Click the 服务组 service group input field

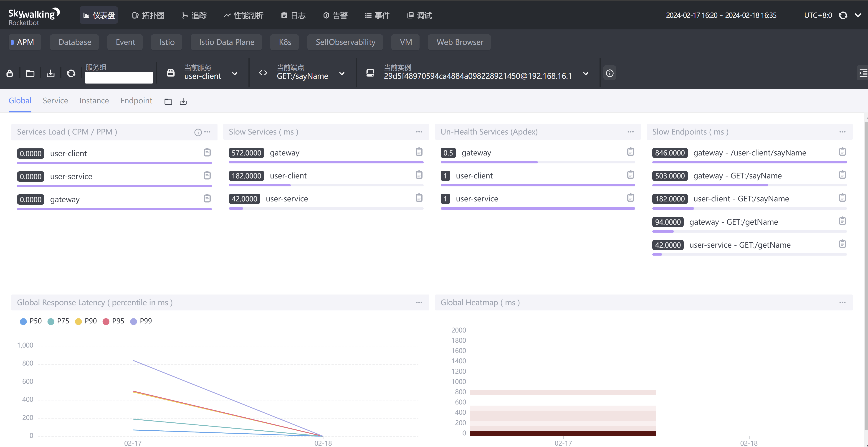(x=119, y=78)
